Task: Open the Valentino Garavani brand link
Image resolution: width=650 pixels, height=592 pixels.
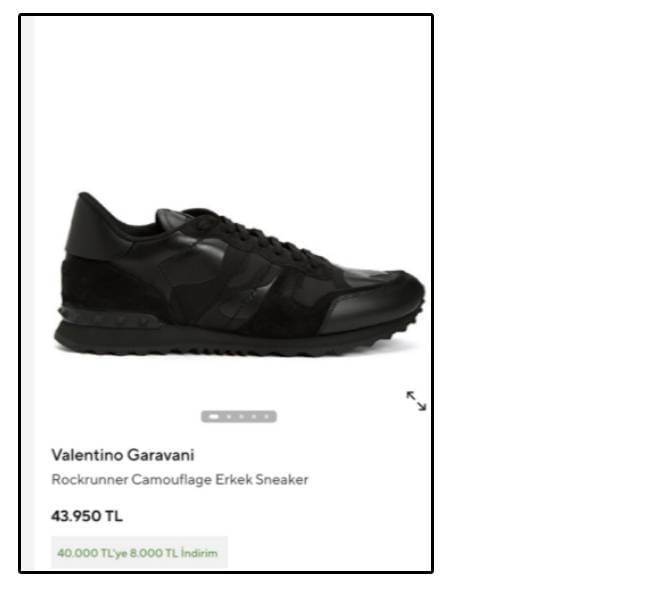Action: coord(123,455)
